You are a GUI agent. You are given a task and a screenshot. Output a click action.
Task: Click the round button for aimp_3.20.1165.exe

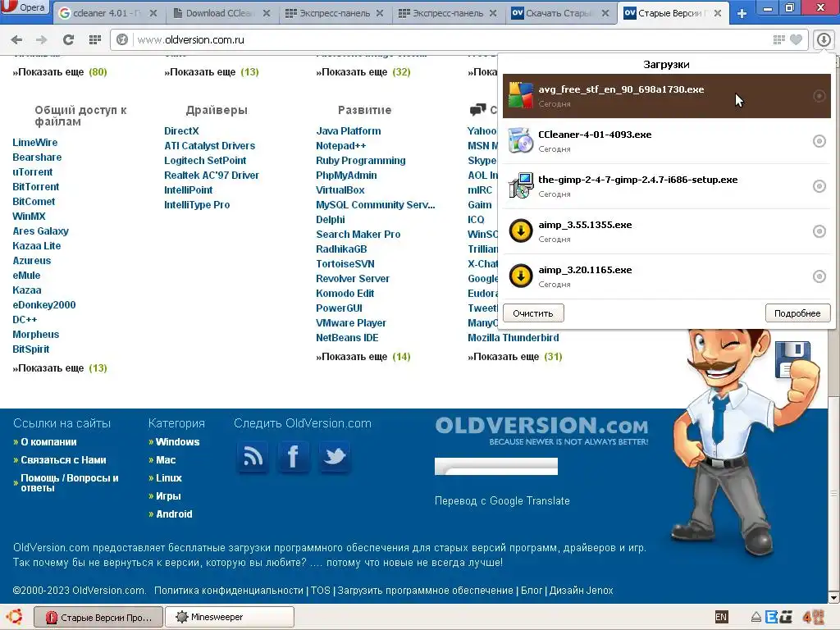pos(819,276)
